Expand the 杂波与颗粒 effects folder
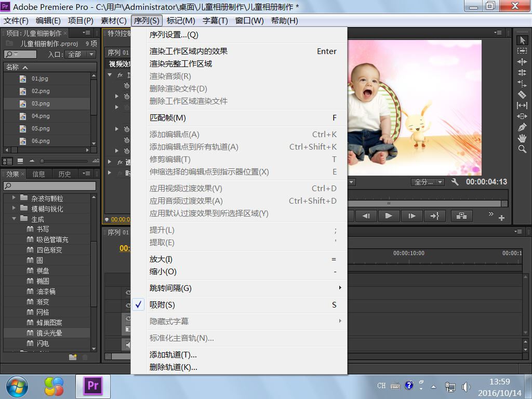The height and width of the screenshot is (399, 532). tap(14, 198)
